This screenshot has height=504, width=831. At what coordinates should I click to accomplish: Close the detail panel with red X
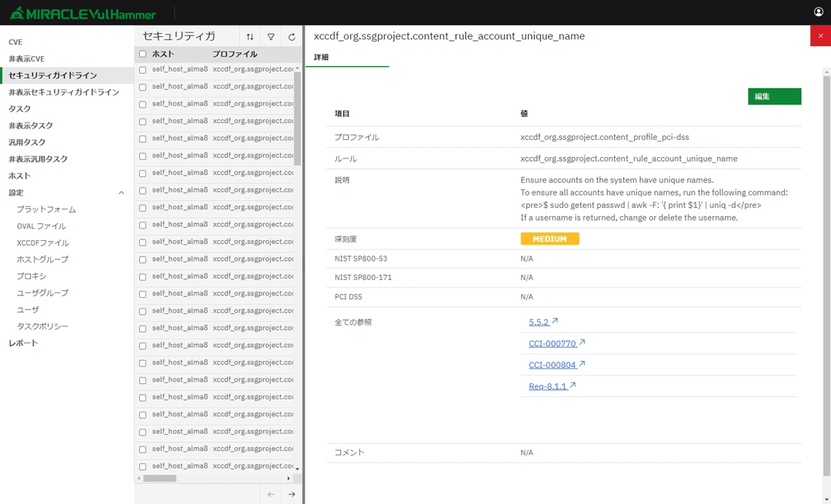pos(820,36)
